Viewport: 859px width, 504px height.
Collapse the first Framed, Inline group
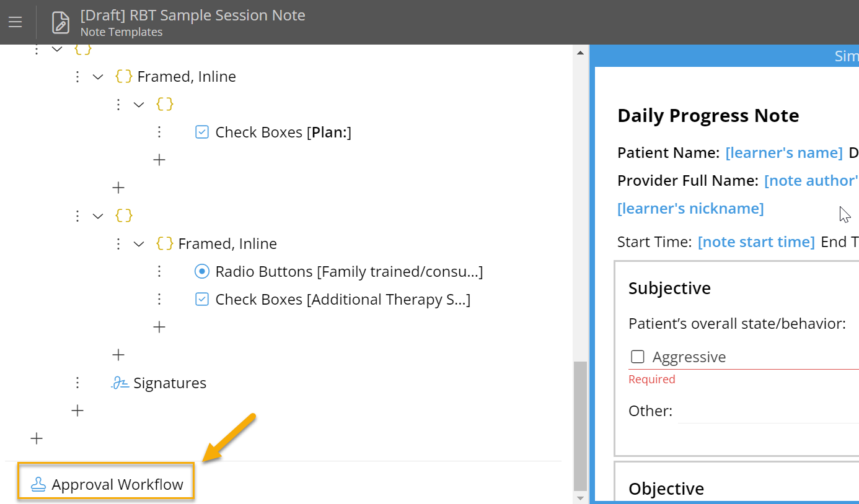[98, 77]
